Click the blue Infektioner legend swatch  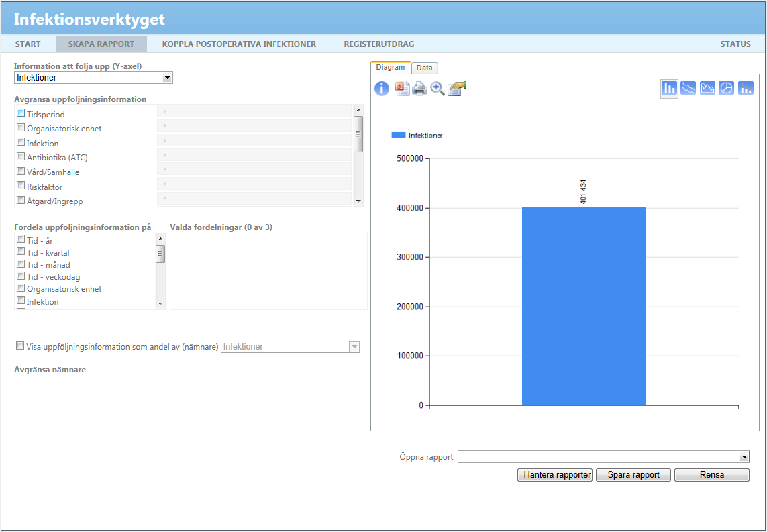[399, 136]
